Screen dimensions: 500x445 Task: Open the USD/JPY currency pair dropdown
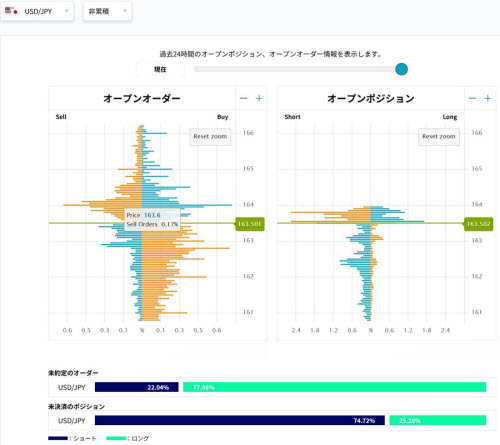(x=37, y=11)
